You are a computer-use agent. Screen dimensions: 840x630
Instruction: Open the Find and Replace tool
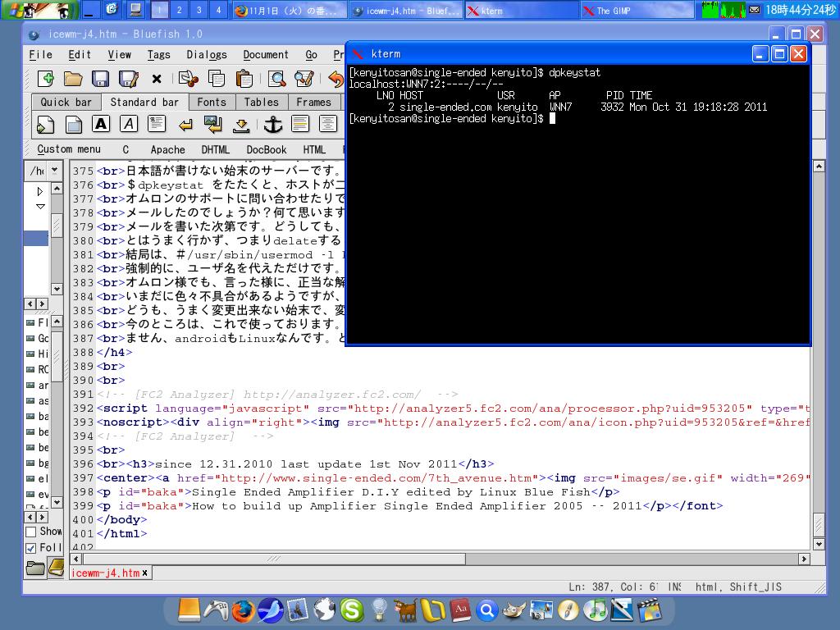tap(304, 80)
